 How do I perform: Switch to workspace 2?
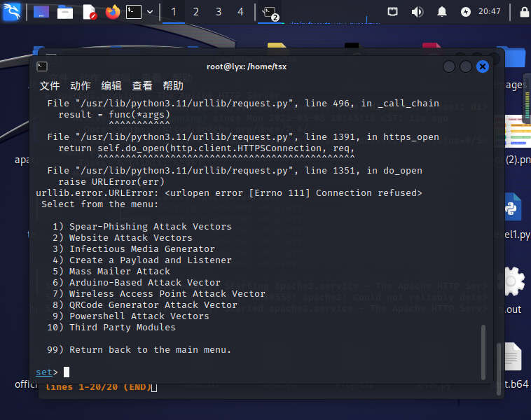tap(195, 12)
